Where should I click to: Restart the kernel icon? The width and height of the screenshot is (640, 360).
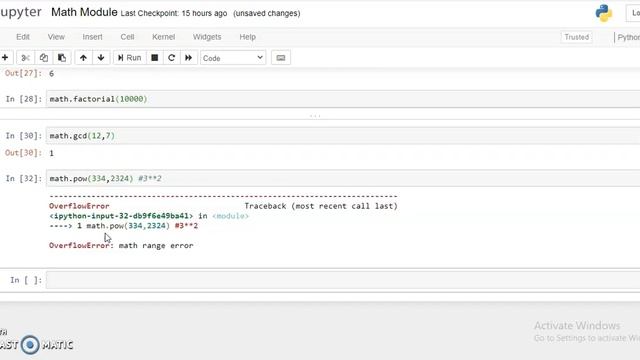coord(171,58)
